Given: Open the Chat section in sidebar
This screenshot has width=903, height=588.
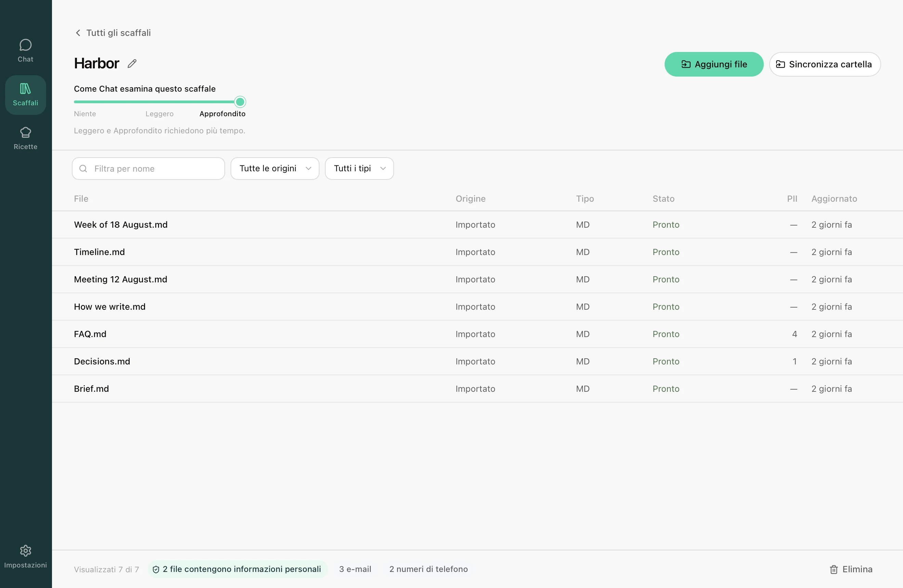Looking at the screenshot, I should (25, 51).
